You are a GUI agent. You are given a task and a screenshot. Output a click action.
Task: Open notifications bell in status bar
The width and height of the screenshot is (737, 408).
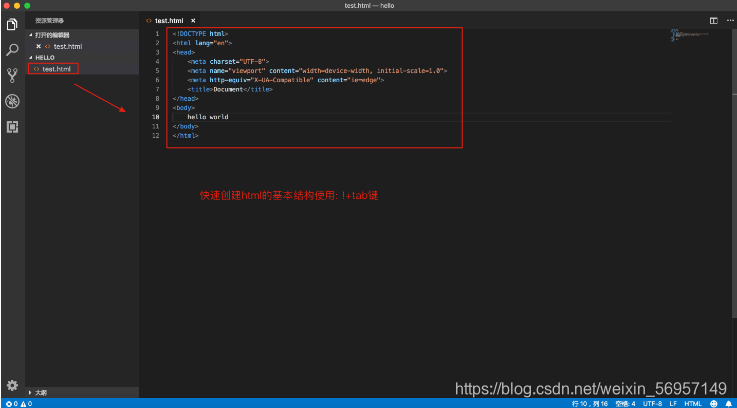tap(728, 403)
